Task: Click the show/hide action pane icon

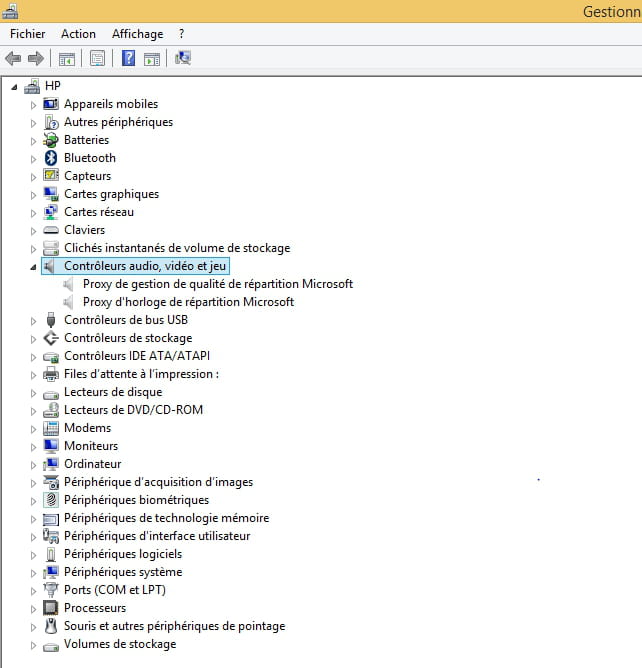Action: (x=152, y=59)
